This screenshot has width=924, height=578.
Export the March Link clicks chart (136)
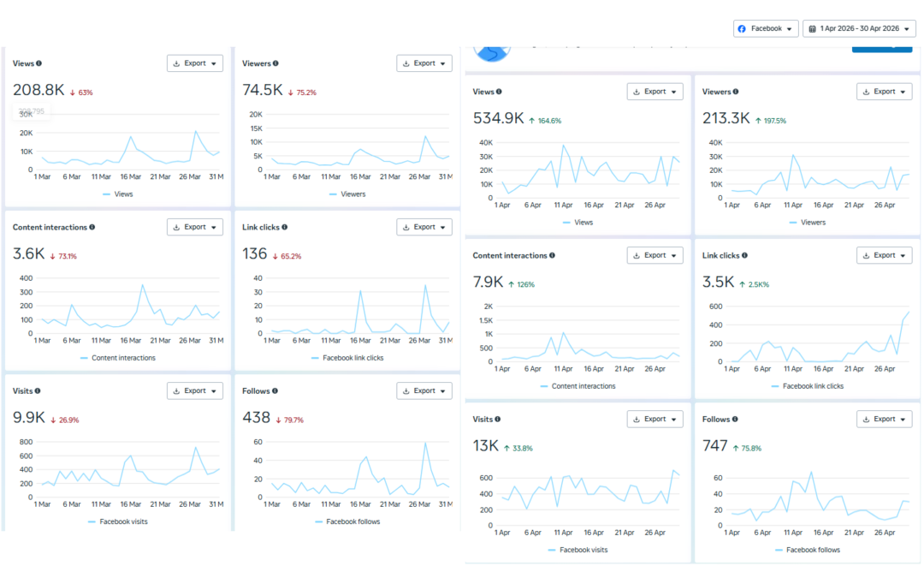click(x=424, y=227)
